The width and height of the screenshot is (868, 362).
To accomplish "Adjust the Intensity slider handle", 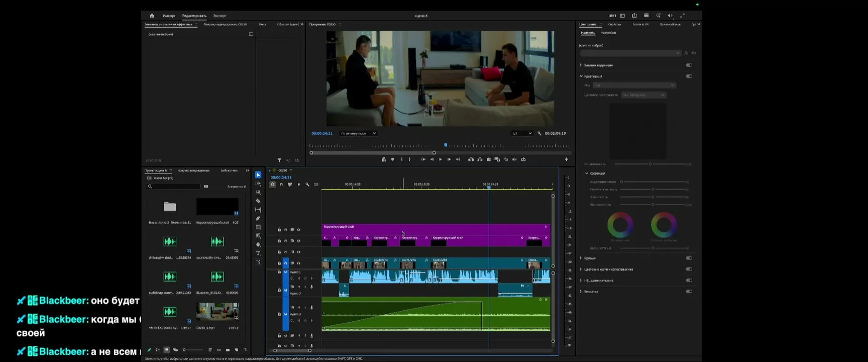I will click(x=650, y=164).
